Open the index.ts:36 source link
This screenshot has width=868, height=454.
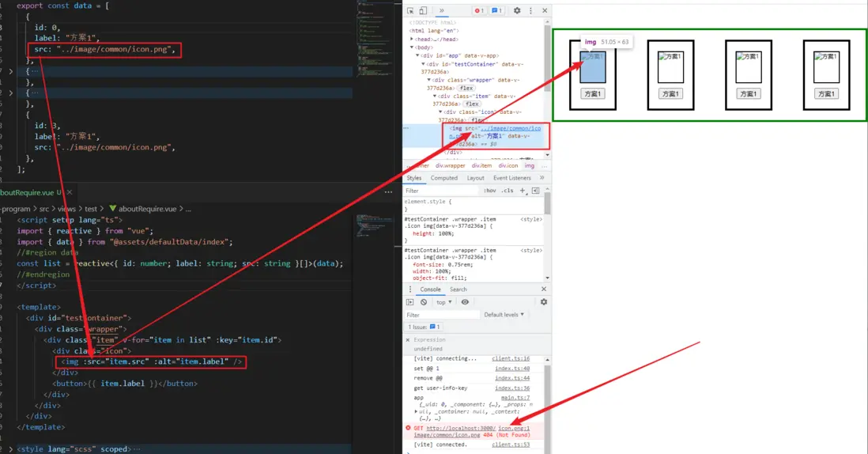(512, 388)
